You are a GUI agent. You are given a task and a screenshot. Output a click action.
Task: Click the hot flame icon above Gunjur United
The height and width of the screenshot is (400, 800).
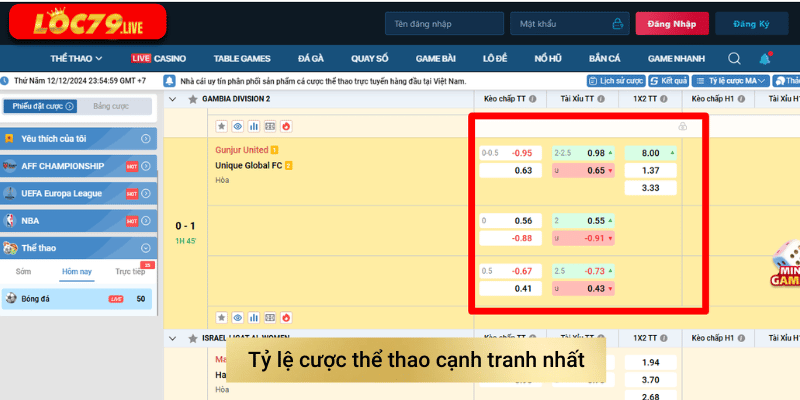[x=286, y=126]
